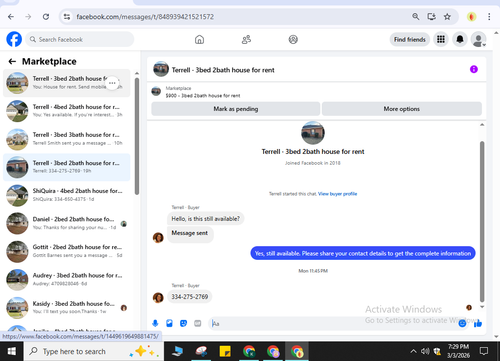The width and height of the screenshot is (500, 361).
Task: Follow the View buyer profile link
Action: (x=337, y=194)
